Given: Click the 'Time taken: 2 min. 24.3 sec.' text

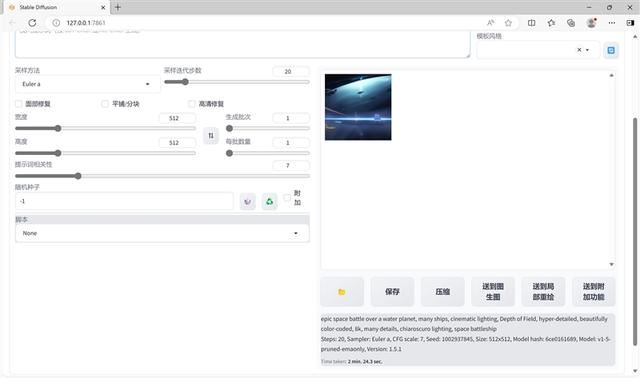Looking at the screenshot, I should tap(351, 361).
